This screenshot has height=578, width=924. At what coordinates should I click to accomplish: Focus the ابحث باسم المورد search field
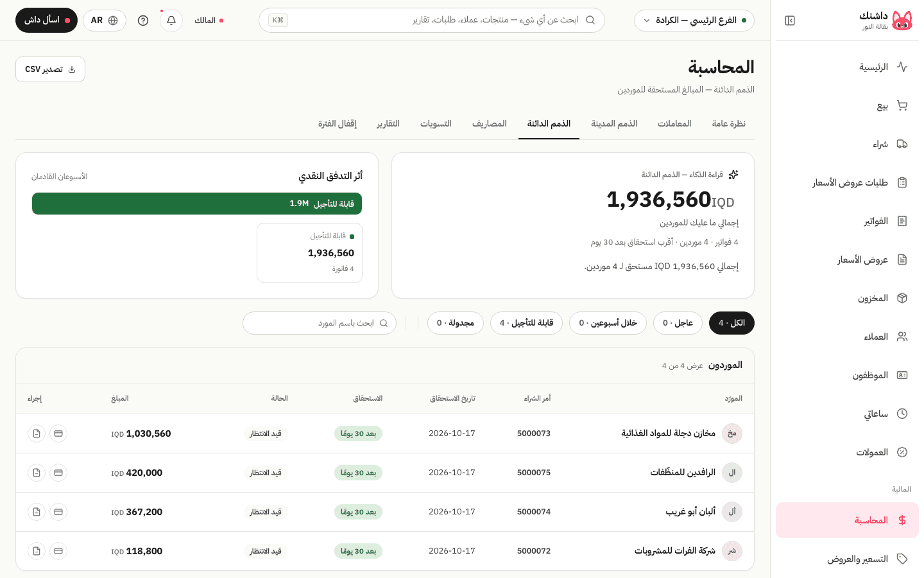tap(320, 323)
